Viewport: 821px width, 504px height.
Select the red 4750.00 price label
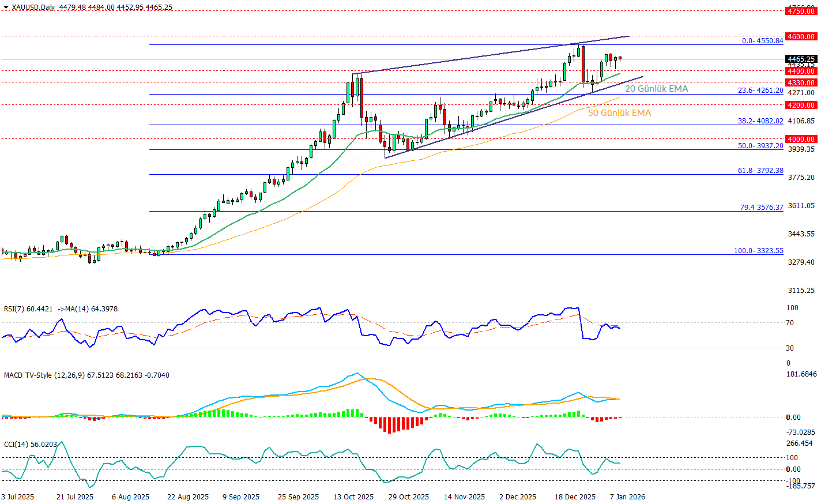point(801,11)
